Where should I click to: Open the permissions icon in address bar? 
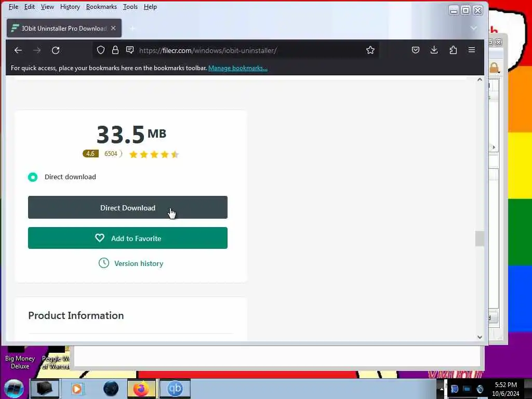point(130,50)
